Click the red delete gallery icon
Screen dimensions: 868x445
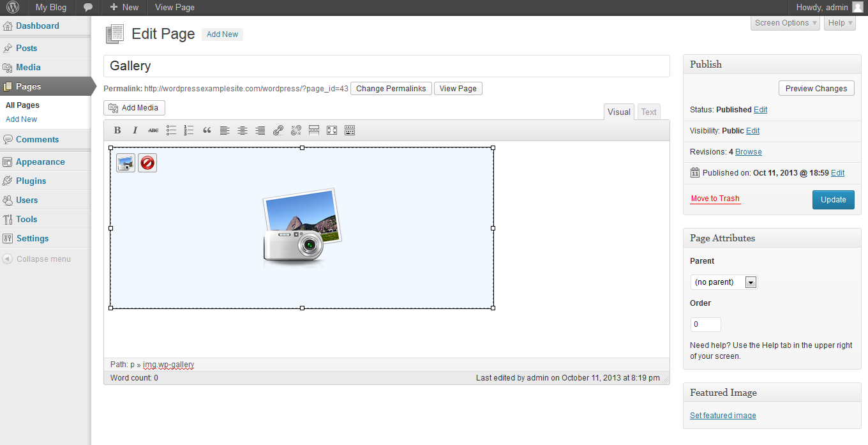coord(147,163)
